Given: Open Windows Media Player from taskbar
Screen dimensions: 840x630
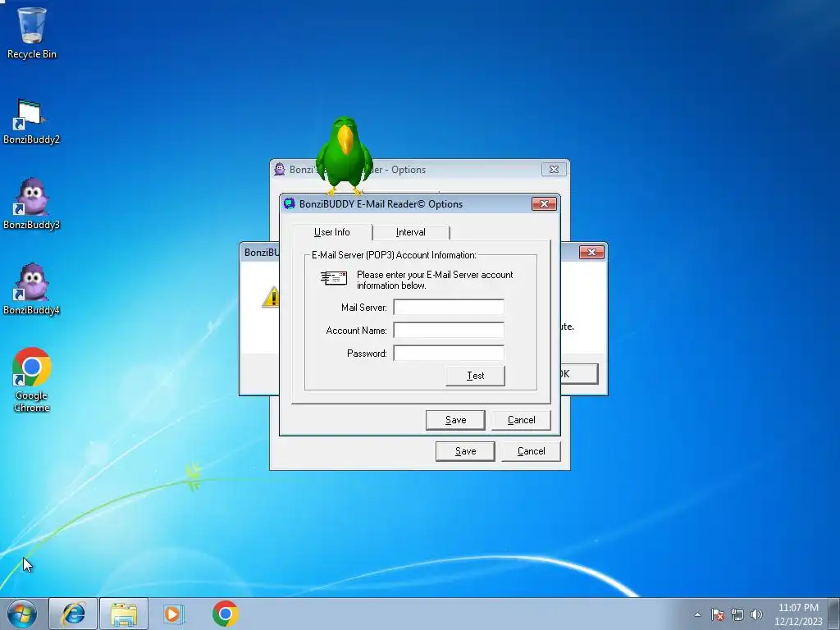Looking at the screenshot, I should pos(173,614).
